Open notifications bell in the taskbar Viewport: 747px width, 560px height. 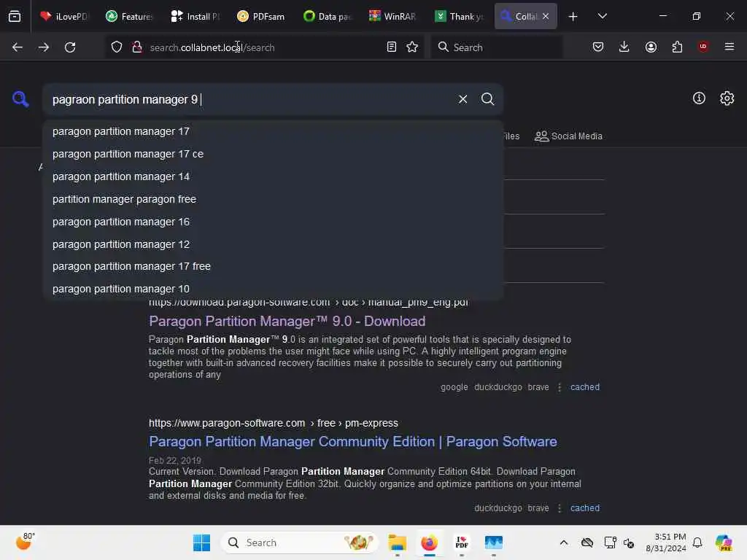[x=697, y=542]
